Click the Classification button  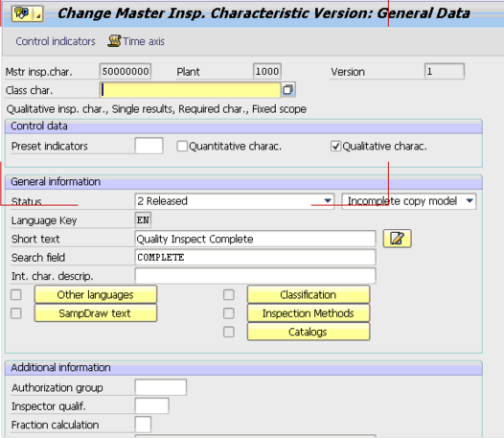click(x=309, y=294)
